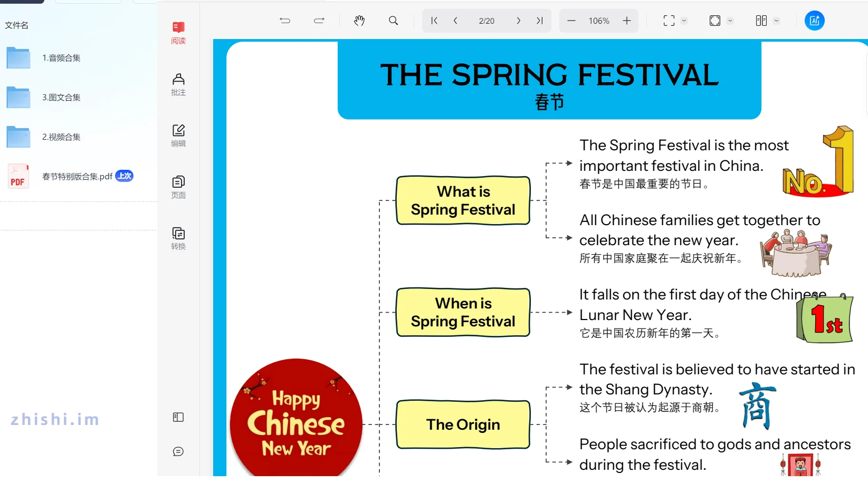This screenshot has height=493, width=868.
Task: Click the text 春节是中国最重要的节日。
Action: click(x=644, y=184)
